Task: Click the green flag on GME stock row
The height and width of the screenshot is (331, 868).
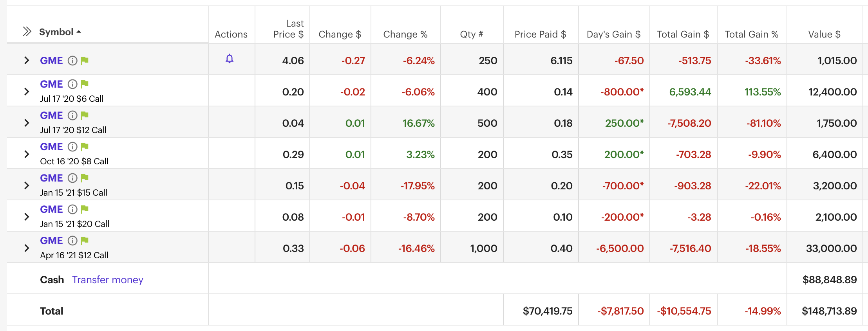Action: (x=84, y=61)
